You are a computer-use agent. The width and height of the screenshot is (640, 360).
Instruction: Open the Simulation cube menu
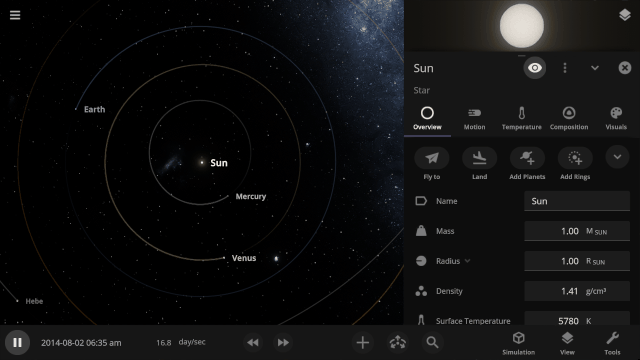click(518, 343)
